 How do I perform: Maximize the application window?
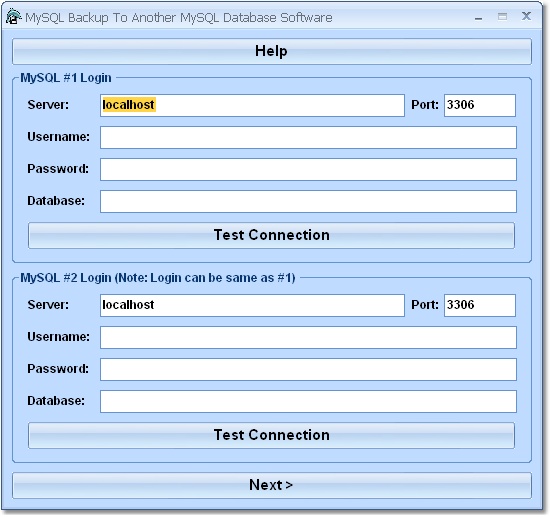tap(502, 16)
